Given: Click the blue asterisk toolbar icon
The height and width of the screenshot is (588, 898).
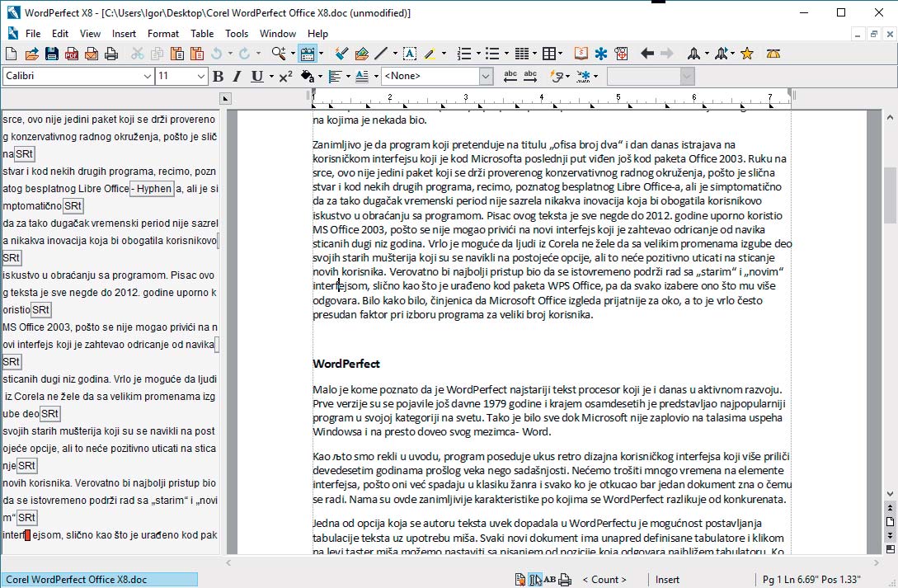Looking at the screenshot, I should [x=601, y=54].
